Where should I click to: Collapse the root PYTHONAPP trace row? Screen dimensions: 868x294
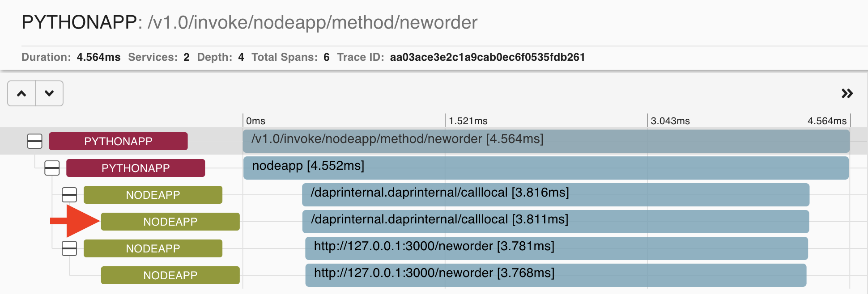pos(34,141)
